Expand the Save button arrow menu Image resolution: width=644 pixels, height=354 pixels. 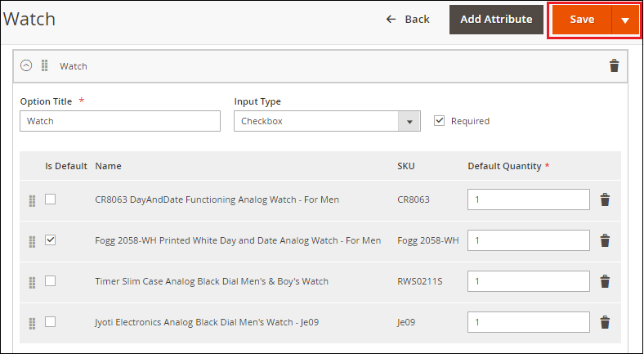[625, 20]
